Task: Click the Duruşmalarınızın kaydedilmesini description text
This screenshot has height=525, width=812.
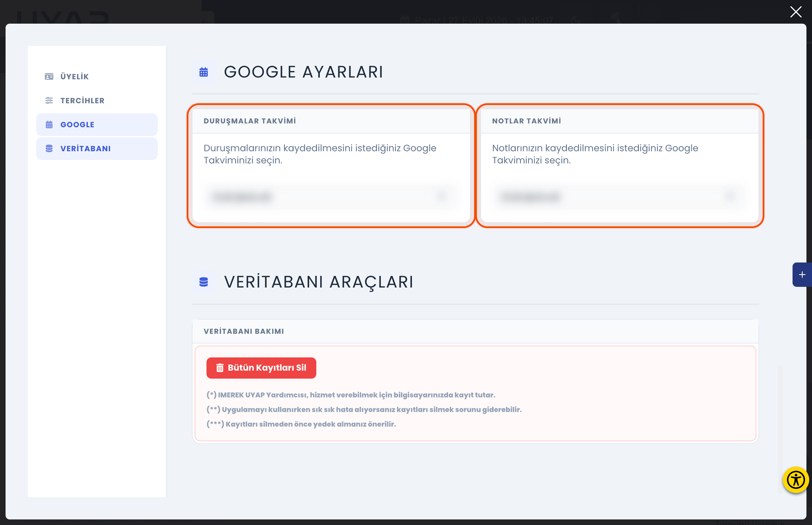Action: [320, 154]
